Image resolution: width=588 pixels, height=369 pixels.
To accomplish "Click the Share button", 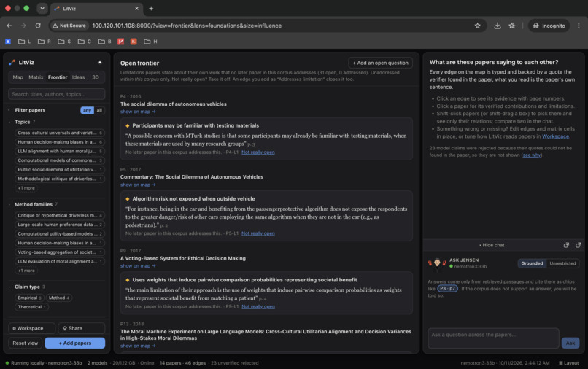I will tap(82, 328).
